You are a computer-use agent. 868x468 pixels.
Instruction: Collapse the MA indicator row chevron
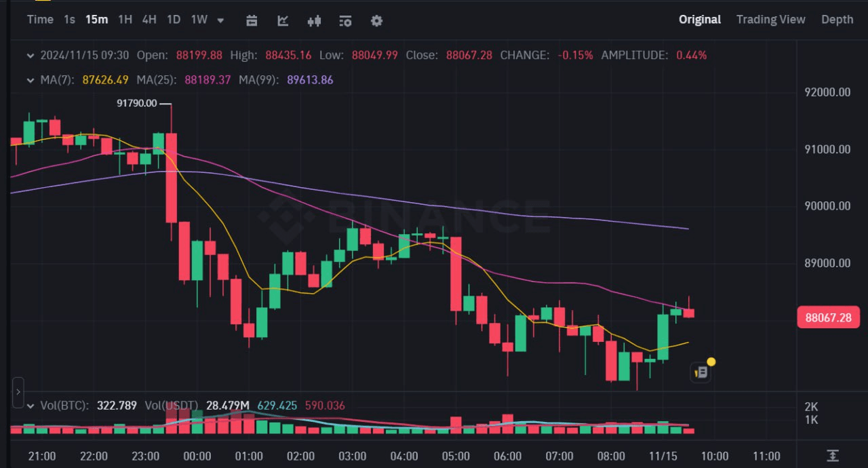pyautogui.click(x=30, y=80)
